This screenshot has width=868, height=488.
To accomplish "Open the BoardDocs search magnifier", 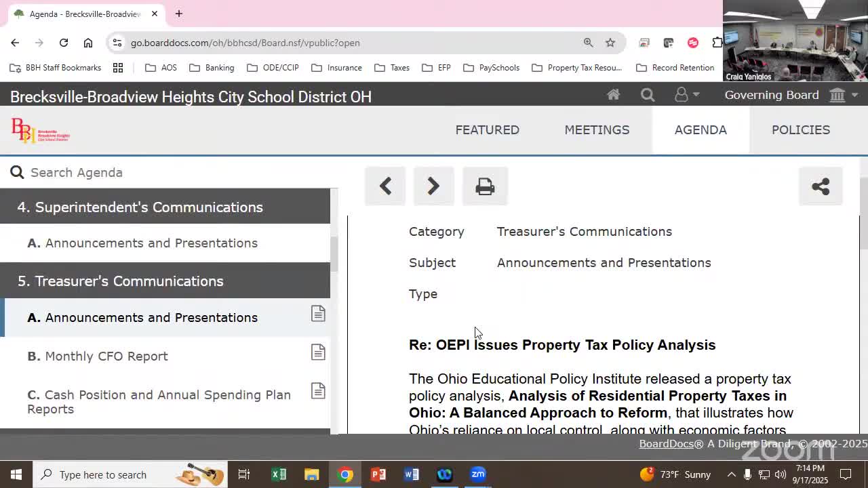I will [648, 95].
